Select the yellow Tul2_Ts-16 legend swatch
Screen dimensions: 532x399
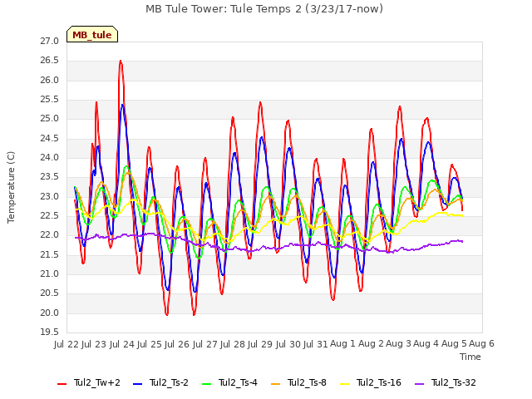pyautogui.click(x=345, y=383)
